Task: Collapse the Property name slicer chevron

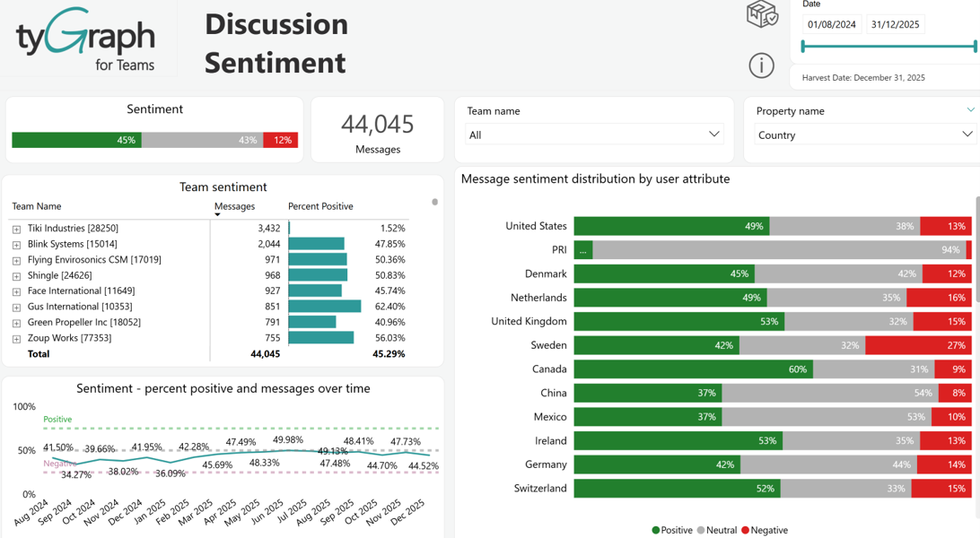Action: coord(971,110)
